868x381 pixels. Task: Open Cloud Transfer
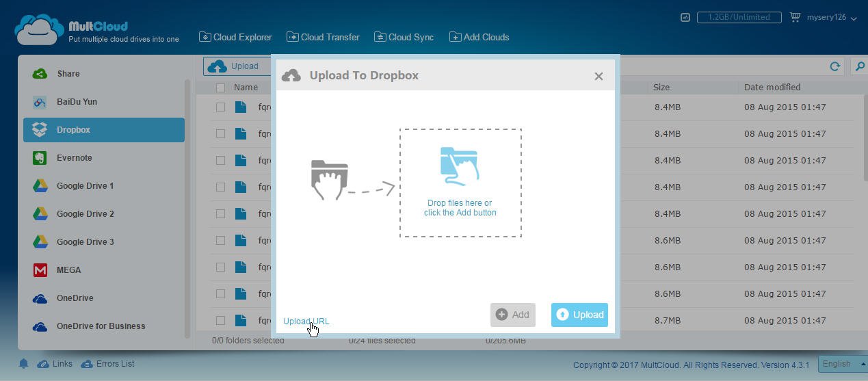coord(323,37)
